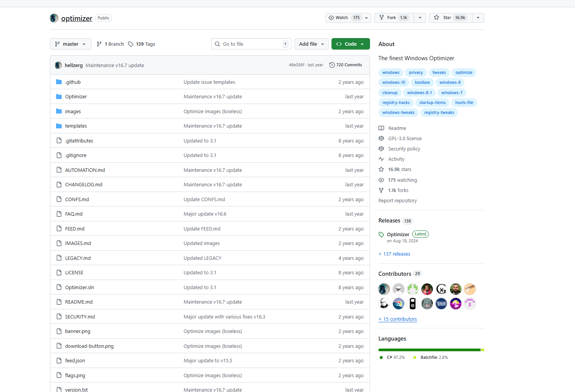This screenshot has height=392, width=575.
Task: Click the branch icon beside 1 Branch
Action: pos(99,44)
